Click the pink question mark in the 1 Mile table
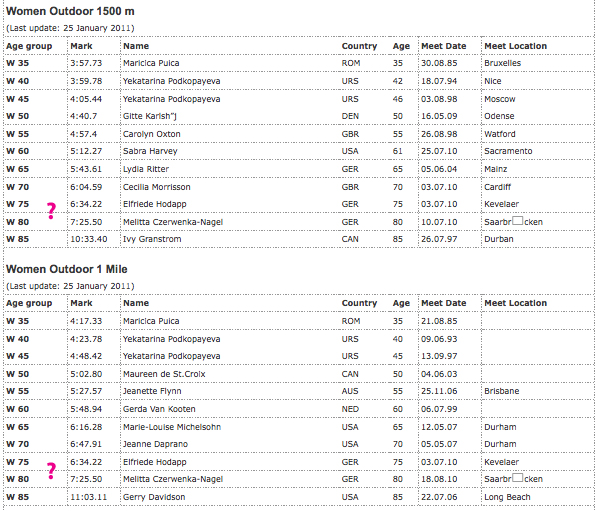Screen dimensions: 597x511 51,471
